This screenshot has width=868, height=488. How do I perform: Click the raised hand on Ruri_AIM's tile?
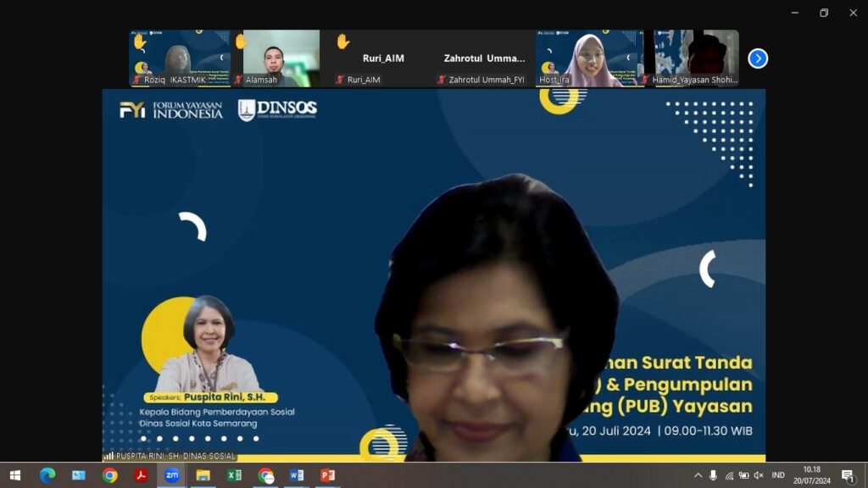point(342,42)
